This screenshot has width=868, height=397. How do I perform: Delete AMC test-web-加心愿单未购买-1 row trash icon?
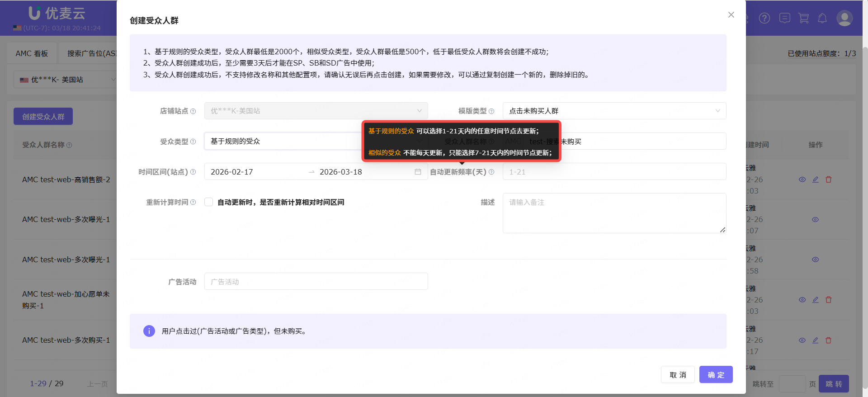829,300
